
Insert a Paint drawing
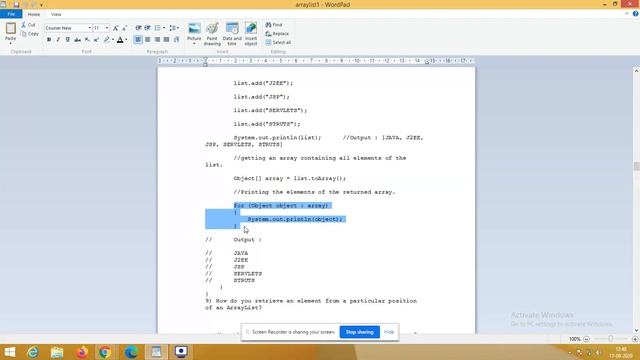point(212,34)
